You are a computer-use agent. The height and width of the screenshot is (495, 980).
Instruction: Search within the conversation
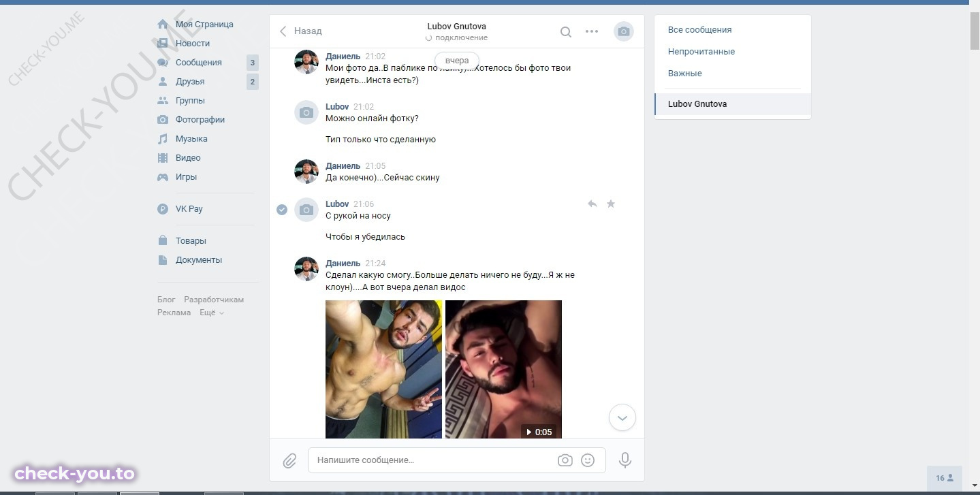pyautogui.click(x=566, y=31)
